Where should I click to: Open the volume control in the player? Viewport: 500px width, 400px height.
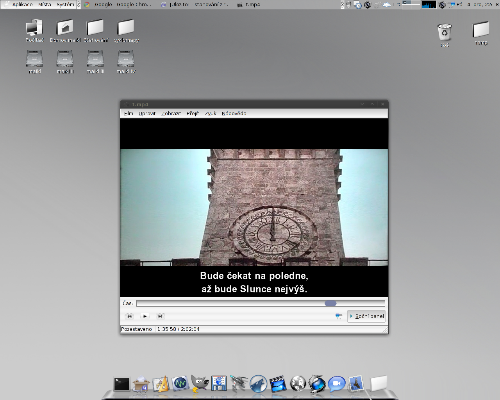point(338,316)
